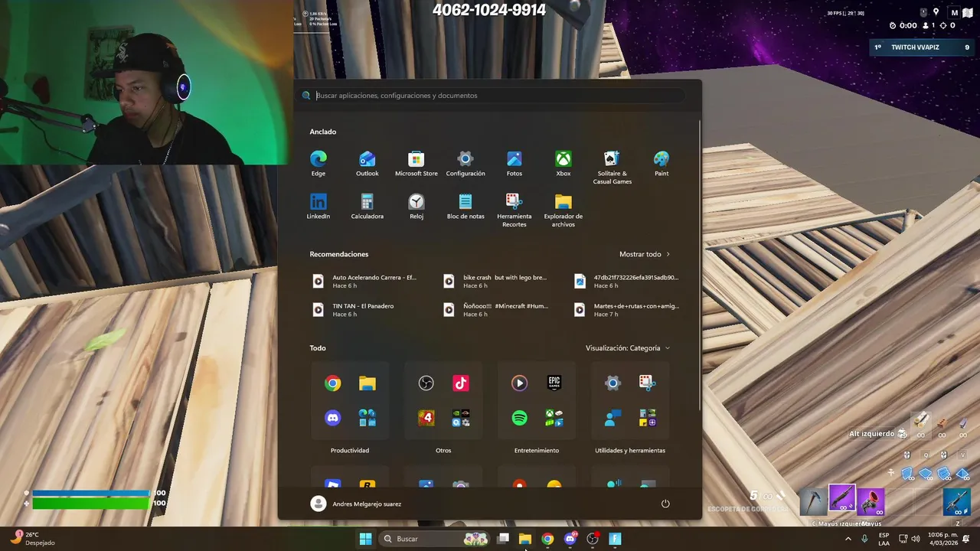Open the weather widget 26°C Despejado
The width and height of the screenshot is (980, 551).
click(x=33, y=539)
